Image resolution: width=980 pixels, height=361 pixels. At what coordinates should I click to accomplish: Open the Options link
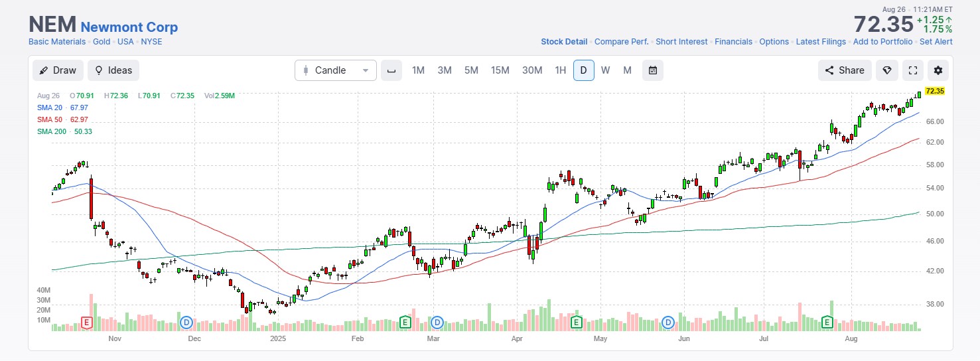click(774, 42)
